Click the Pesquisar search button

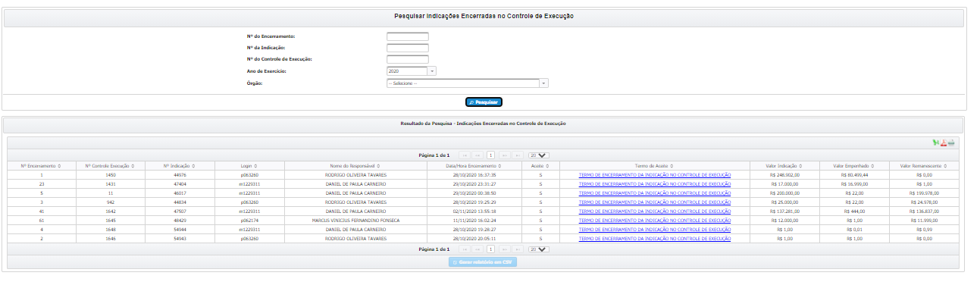[484, 102]
